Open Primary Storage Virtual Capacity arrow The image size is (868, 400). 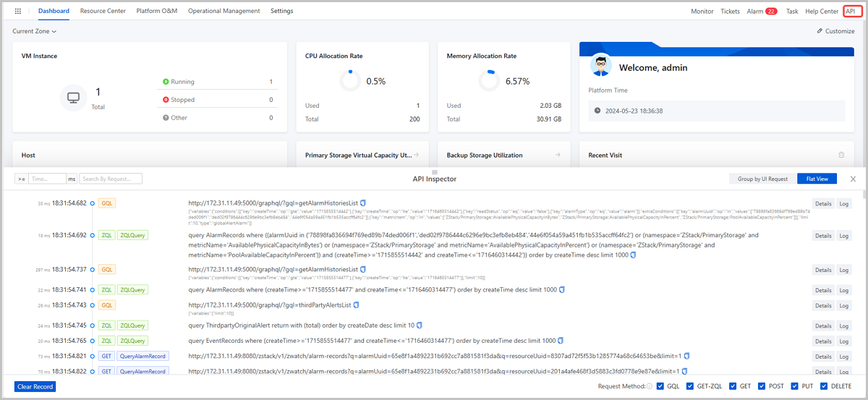tap(416, 155)
